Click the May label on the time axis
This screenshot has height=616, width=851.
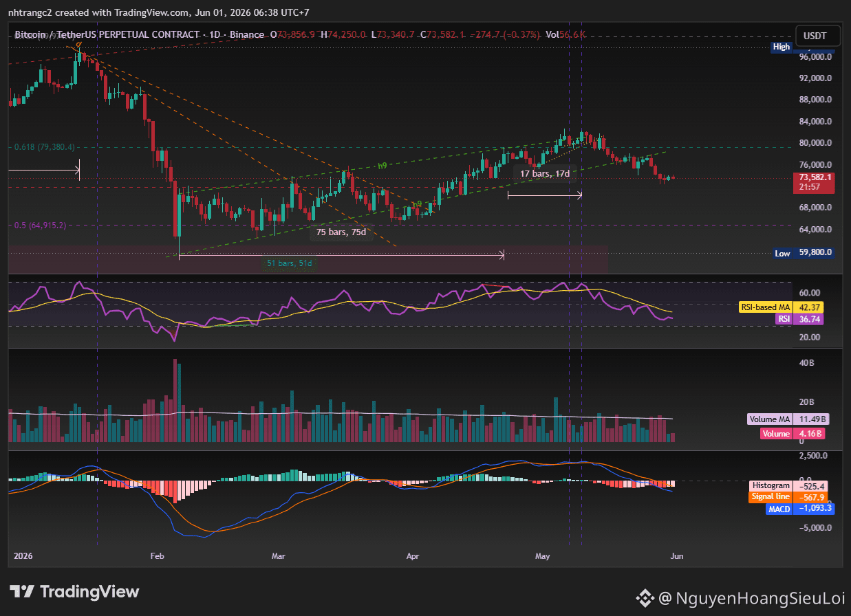click(x=543, y=555)
